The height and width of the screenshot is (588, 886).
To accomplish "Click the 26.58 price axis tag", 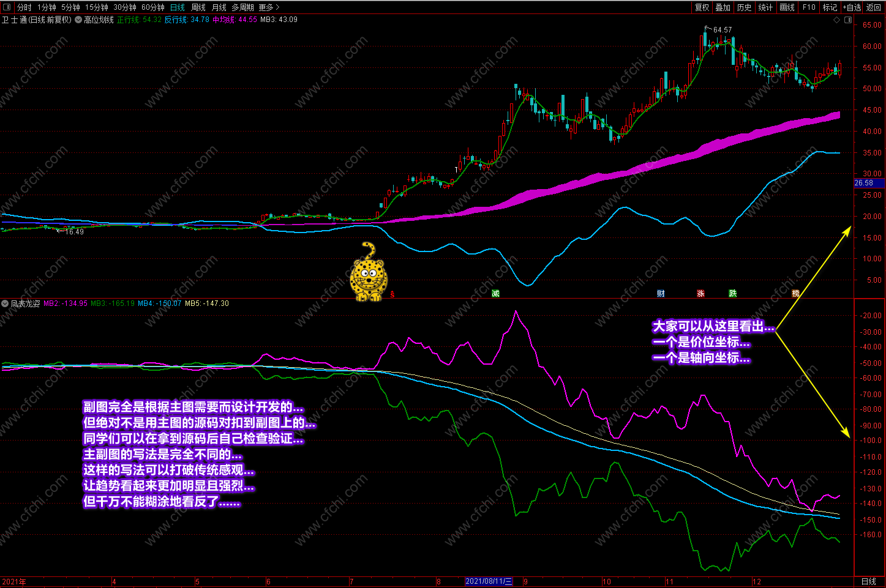I will point(869,183).
